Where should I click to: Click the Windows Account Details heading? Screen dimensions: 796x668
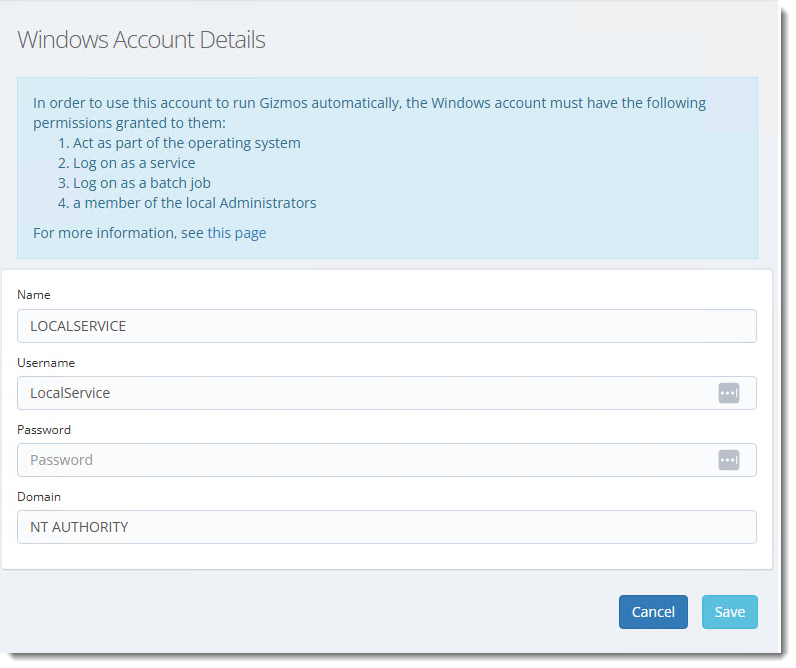[141, 40]
